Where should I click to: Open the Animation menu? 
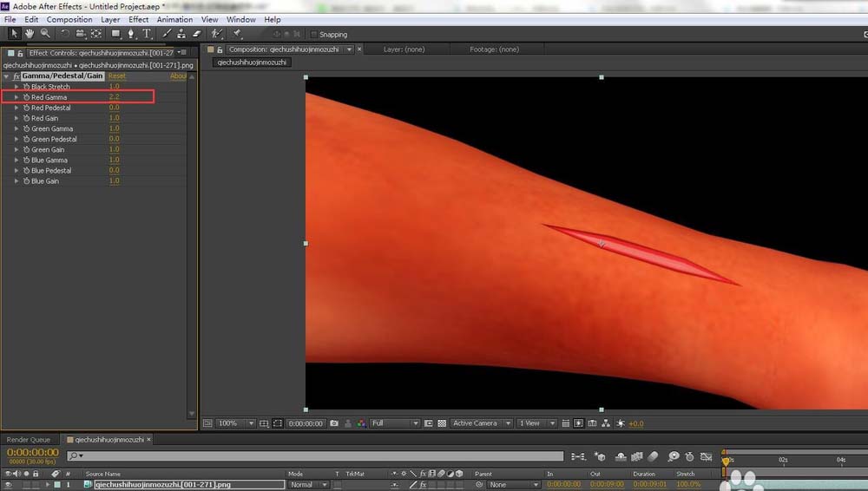[174, 19]
